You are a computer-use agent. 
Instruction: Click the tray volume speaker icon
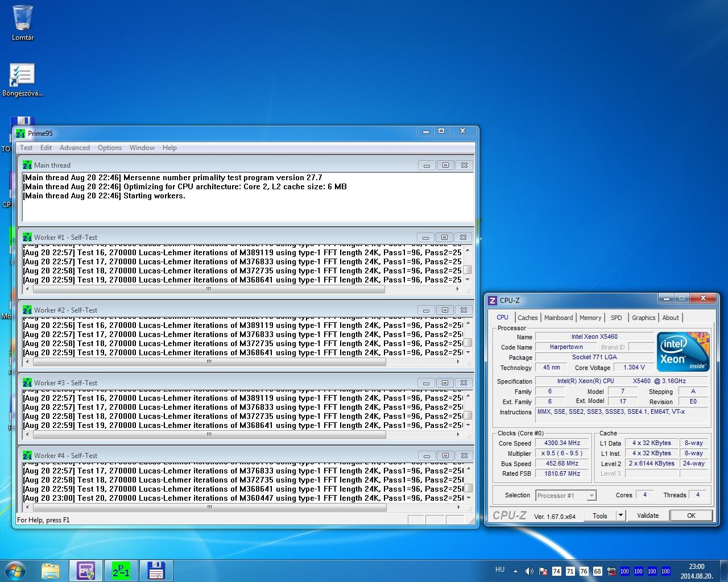530,571
